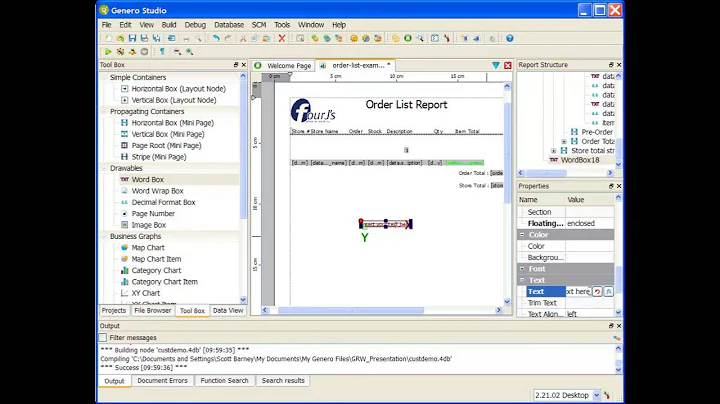720x404 pixels.
Task: Click the Copy toolbar icon
Action: click(x=255, y=39)
